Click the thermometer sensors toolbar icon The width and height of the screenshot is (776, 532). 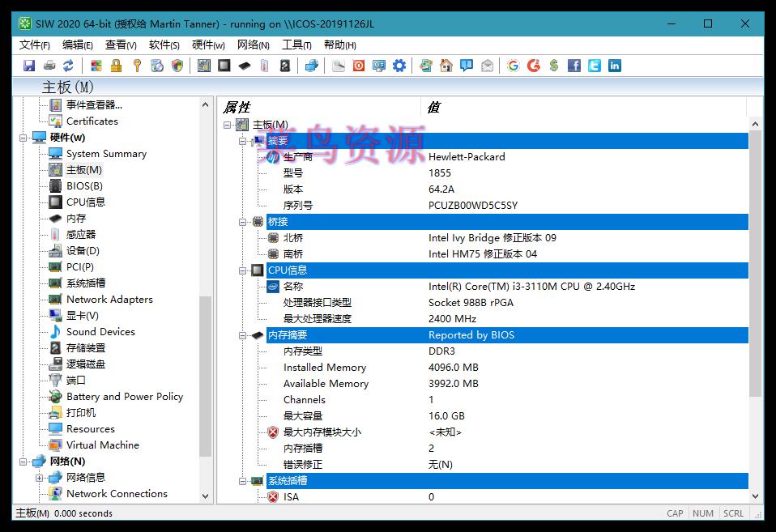(263, 66)
